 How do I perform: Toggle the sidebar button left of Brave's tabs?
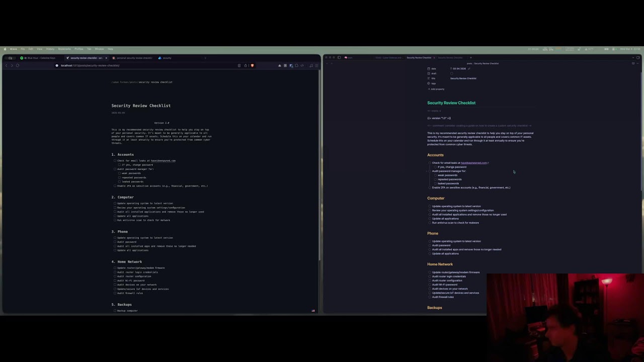pos(10,58)
